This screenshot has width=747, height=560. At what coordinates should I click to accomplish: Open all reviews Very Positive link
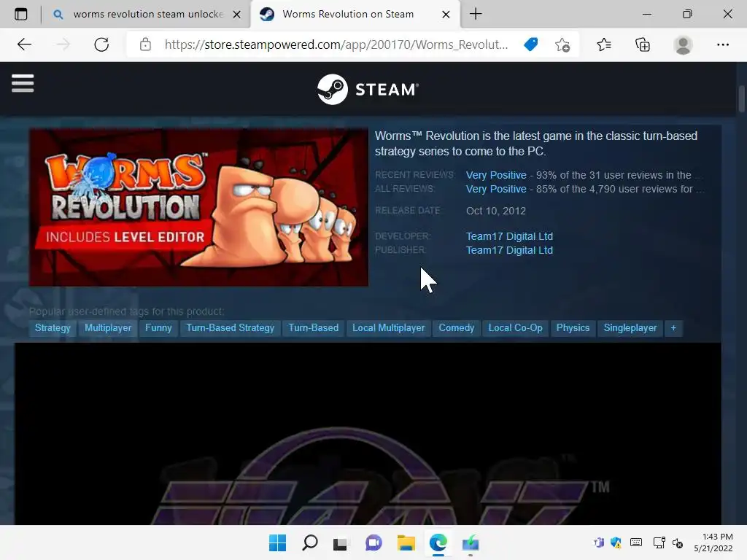(496, 189)
